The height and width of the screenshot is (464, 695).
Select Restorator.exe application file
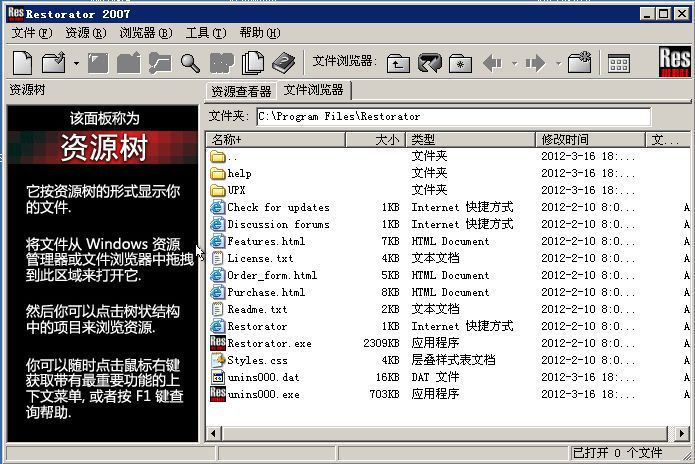[261, 343]
